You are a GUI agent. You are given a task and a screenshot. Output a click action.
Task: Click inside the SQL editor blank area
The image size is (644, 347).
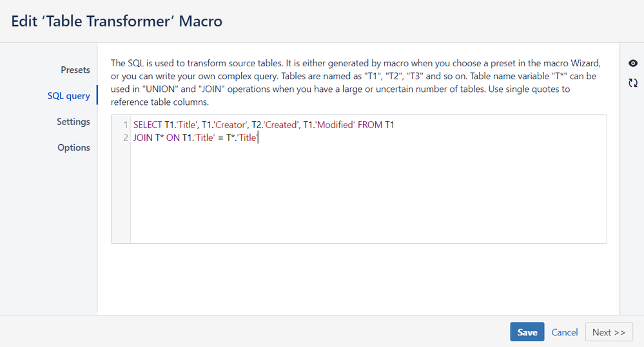point(368,192)
